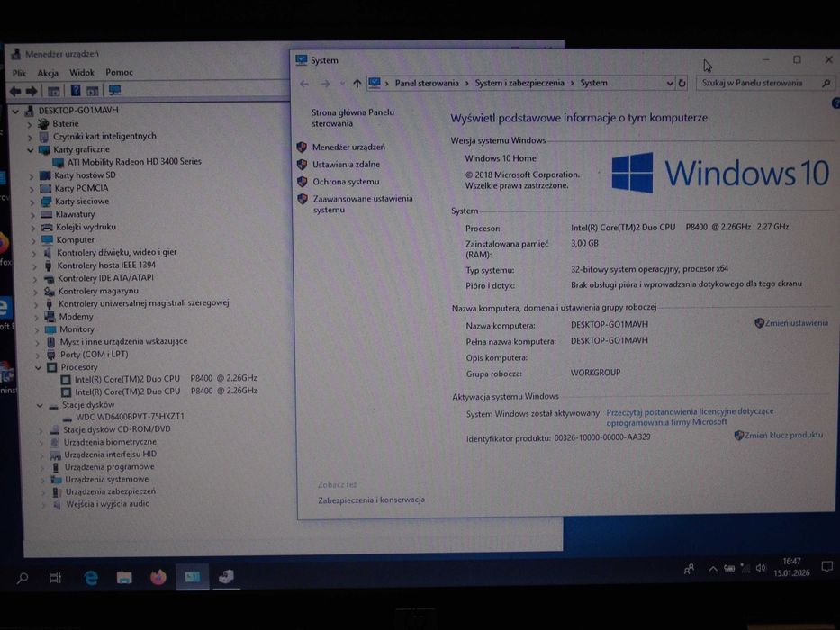Click Back arrow in Device Manager toolbar

coord(15,92)
